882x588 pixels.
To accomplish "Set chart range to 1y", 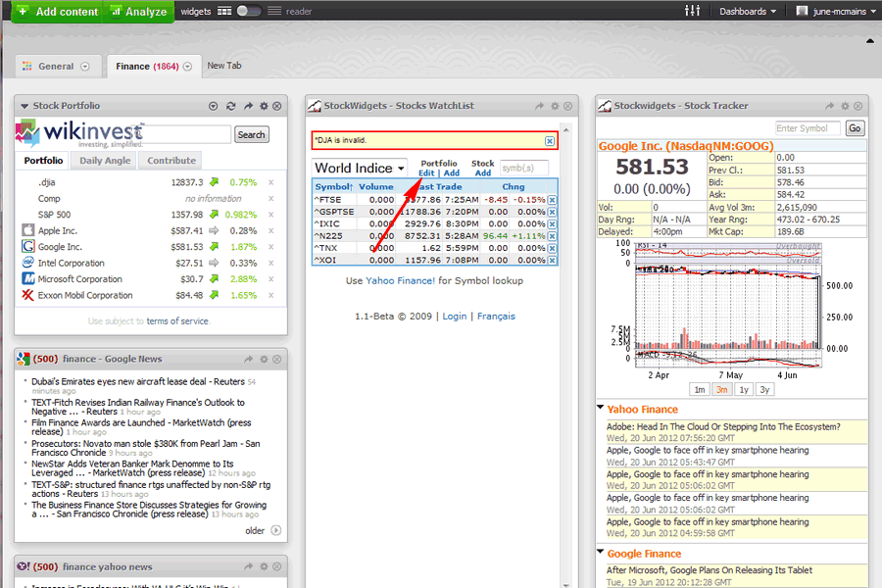I will pyautogui.click(x=744, y=389).
